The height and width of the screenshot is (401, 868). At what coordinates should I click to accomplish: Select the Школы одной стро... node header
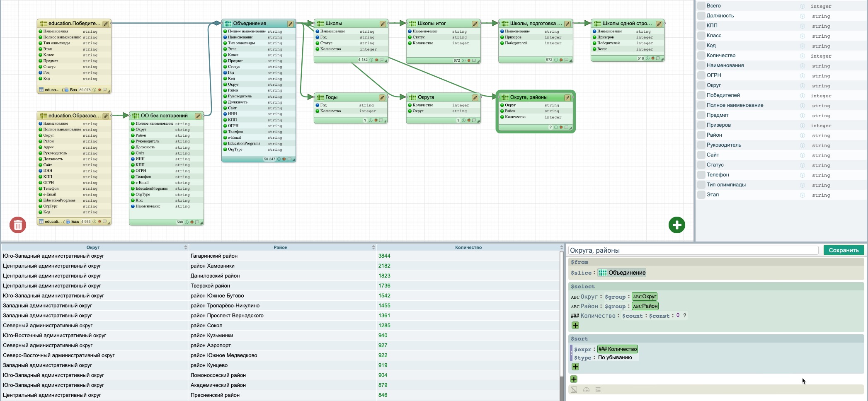[626, 24]
